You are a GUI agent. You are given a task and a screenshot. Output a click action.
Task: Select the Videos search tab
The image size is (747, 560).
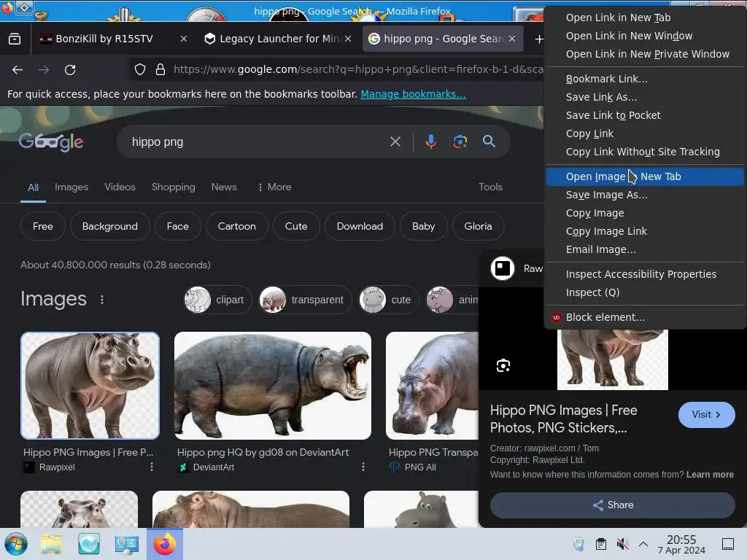tap(120, 187)
